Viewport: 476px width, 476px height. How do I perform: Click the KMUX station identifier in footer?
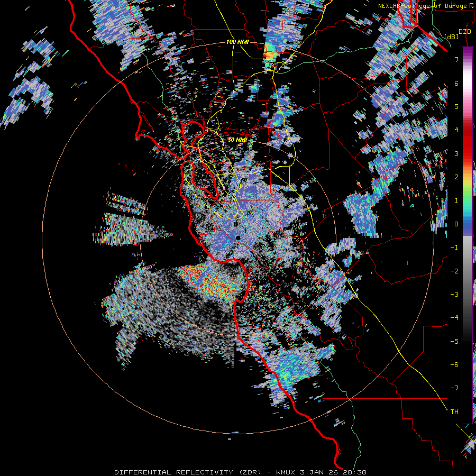pos(286,472)
